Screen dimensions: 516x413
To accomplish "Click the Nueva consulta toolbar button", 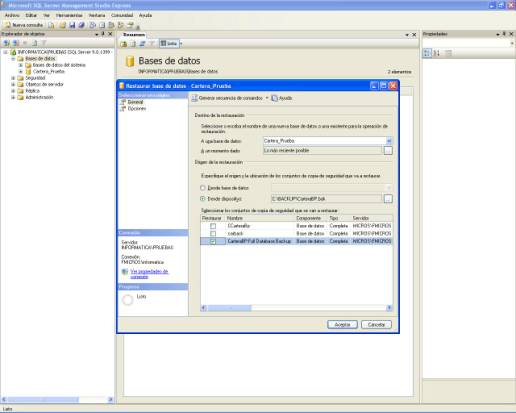I will [23, 25].
